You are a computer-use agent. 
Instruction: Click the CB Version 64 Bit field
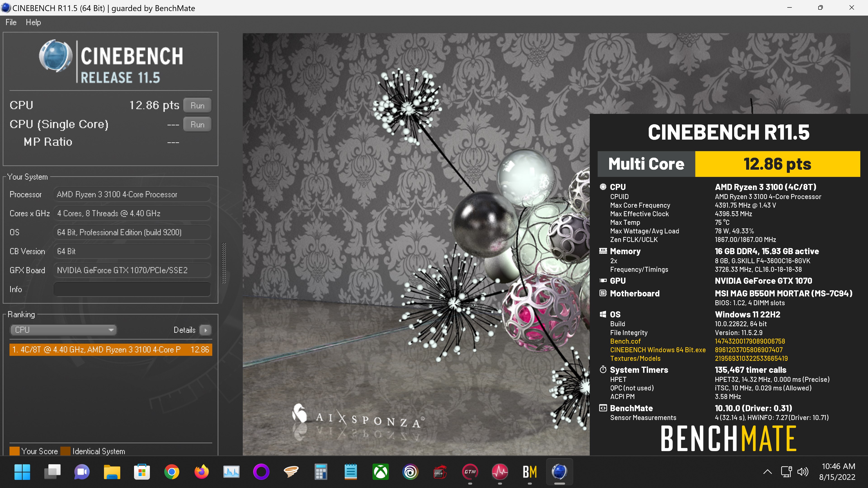click(132, 252)
